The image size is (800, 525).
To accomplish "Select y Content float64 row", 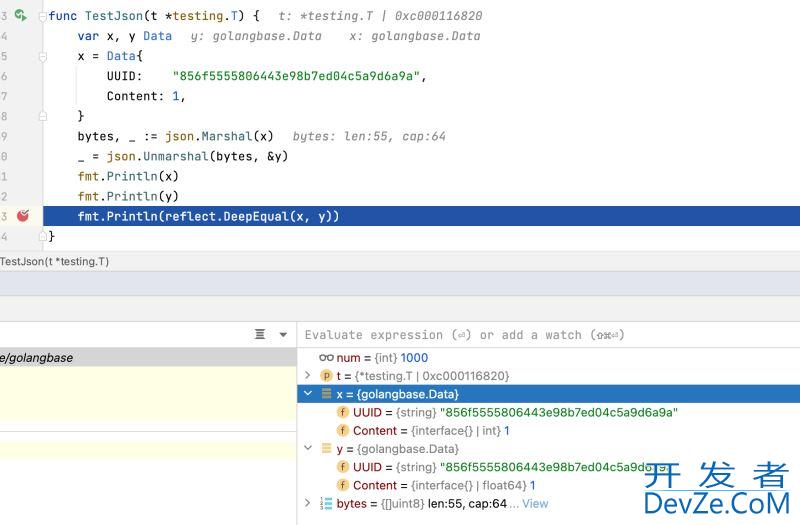I will pyautogui.click(x=548, y=485).
